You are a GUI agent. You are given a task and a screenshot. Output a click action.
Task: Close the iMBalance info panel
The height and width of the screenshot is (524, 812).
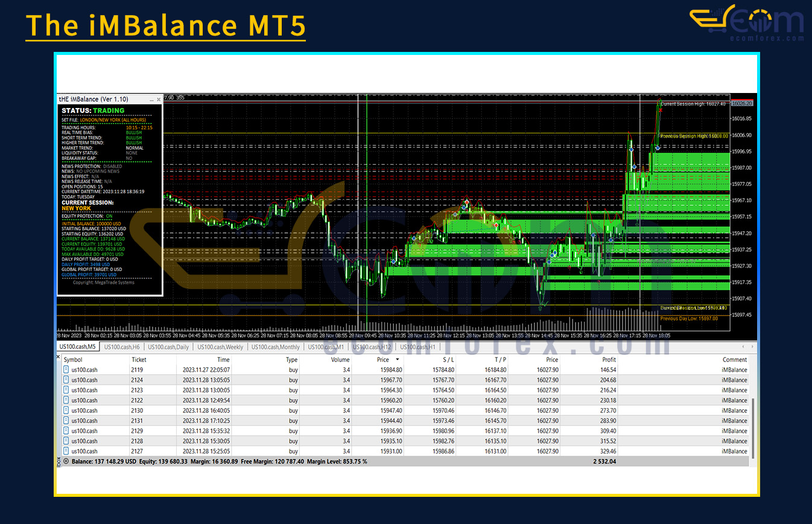(x=159, y=99)
